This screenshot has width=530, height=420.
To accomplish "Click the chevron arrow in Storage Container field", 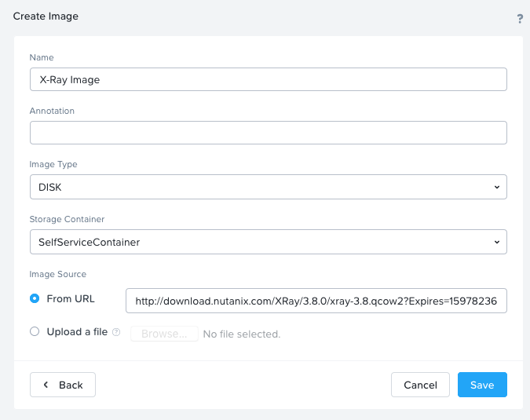I will pyautogui.click(x=496, y=242).
